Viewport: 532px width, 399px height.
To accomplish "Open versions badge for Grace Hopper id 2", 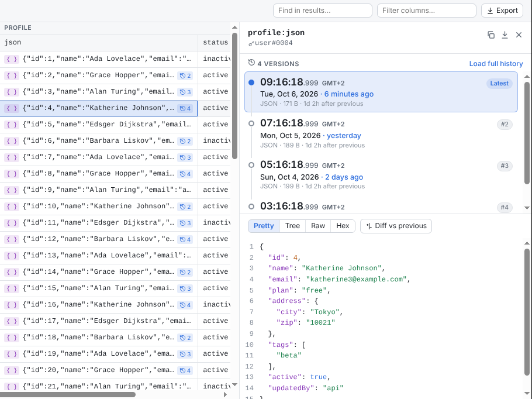I will (x=185, y=75).
